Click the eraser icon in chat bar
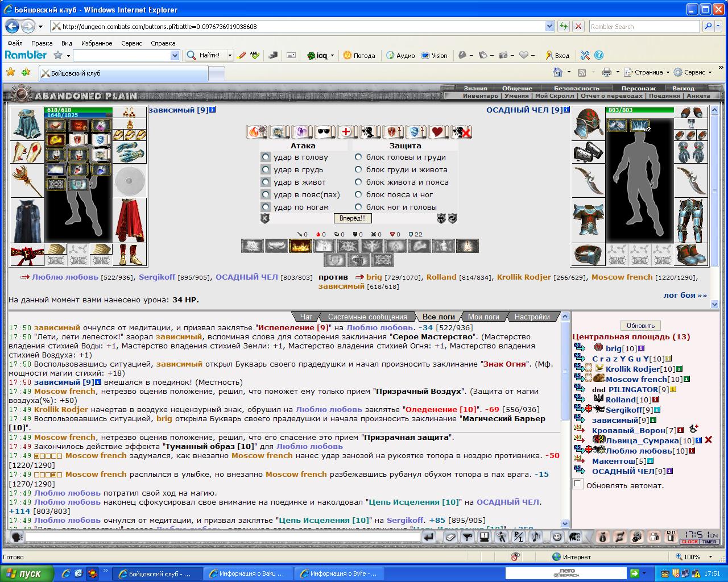728x582 pixels. tap(451, 537)
